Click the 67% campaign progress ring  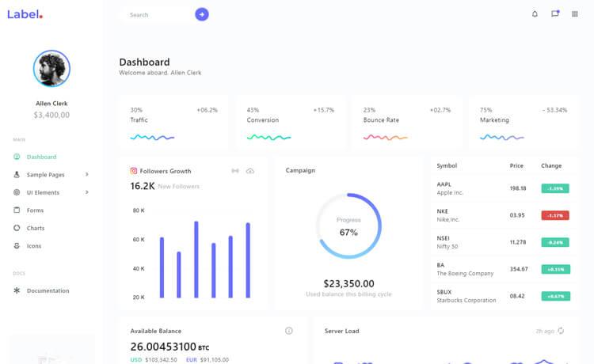point(348,226)
